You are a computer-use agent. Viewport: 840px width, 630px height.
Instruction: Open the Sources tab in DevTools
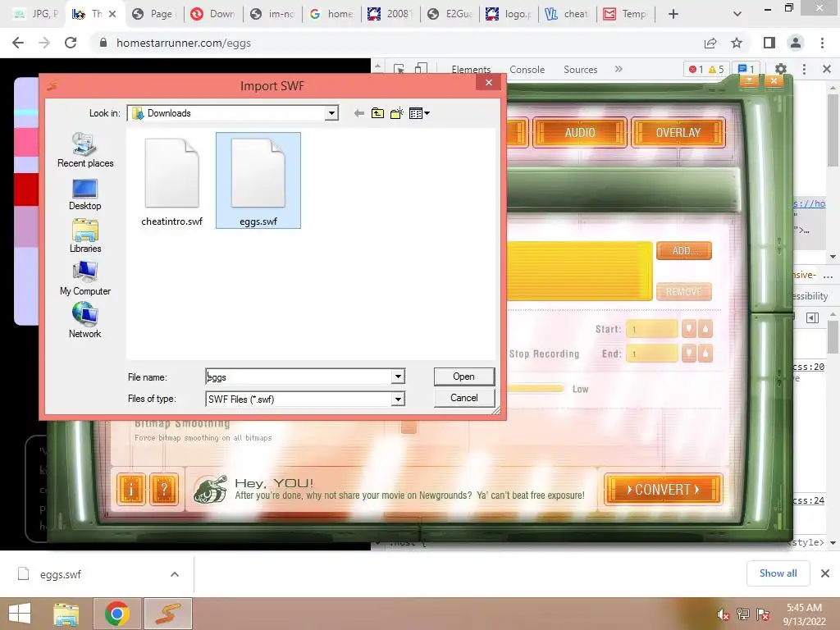(580, 70)
